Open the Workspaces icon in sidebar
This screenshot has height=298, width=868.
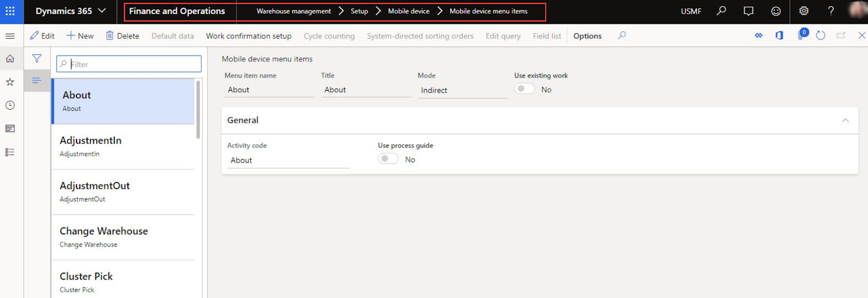tap(10, 129)
